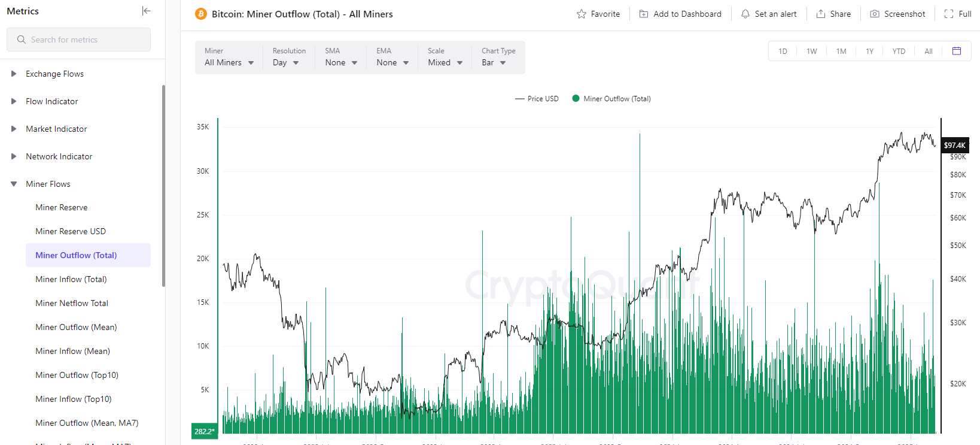Click the Screenshot button label
This screenshot has width=980, height=445.
click(905, 14)
